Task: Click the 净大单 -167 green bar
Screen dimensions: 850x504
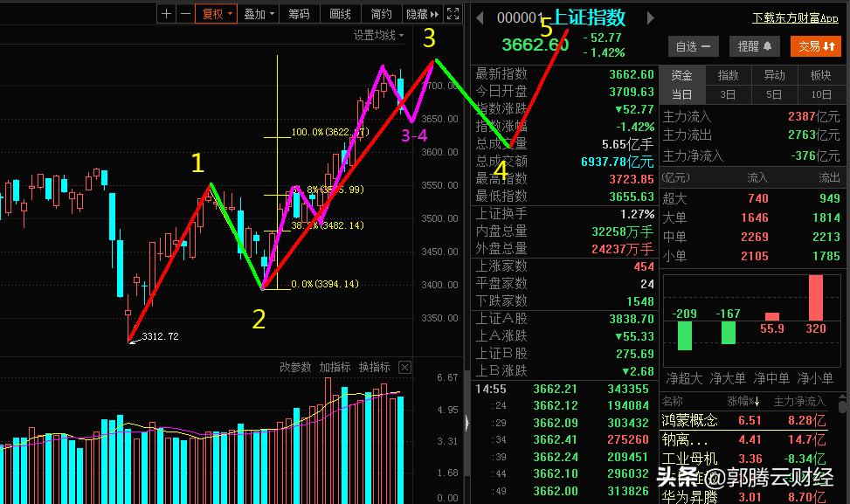Action: [x=728, y=333]
